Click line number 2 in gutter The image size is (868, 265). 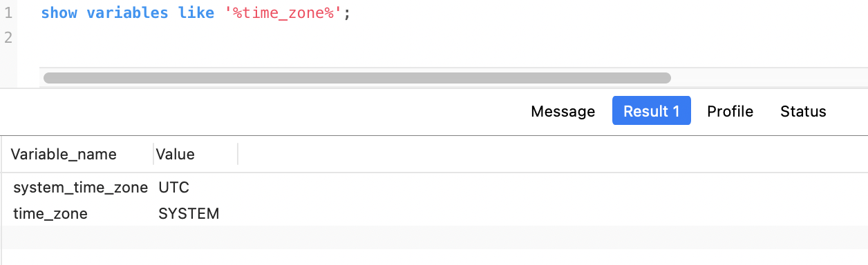coord(8,37)
